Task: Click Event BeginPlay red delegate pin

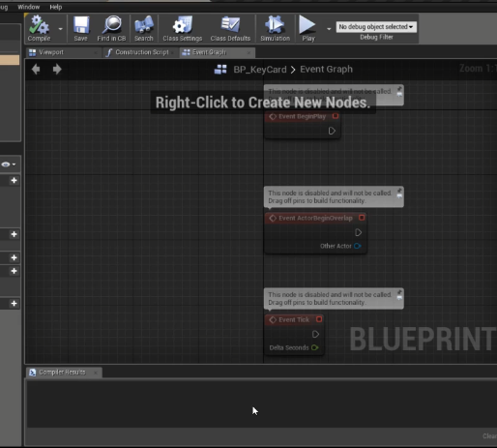Action: point(336,116)
